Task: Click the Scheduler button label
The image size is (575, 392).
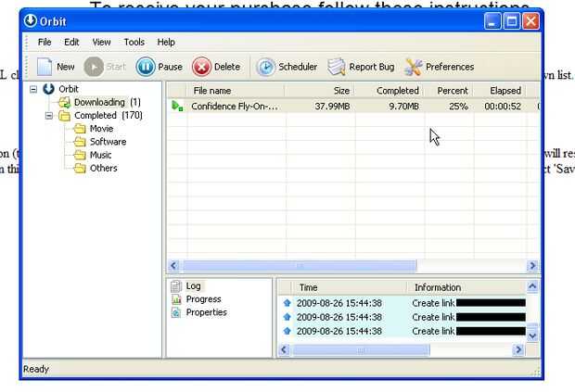Action: click(x=298, y=67)
